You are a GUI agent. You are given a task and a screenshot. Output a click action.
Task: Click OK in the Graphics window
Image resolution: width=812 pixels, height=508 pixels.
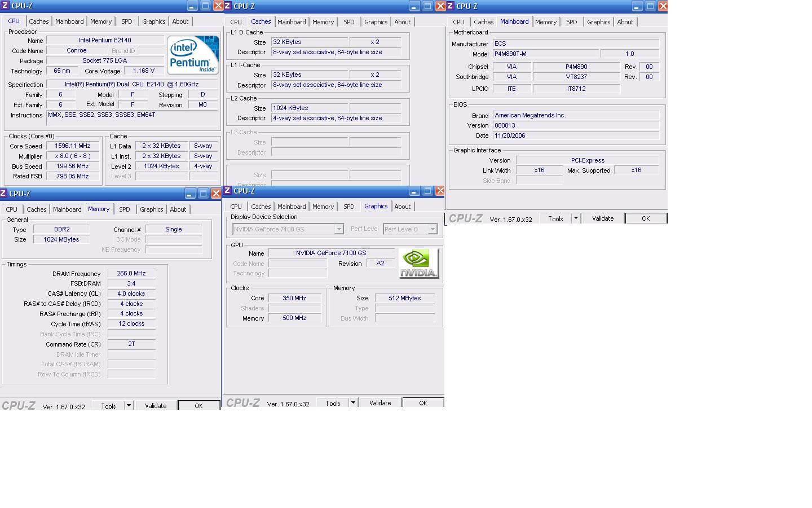click(423, 403)
